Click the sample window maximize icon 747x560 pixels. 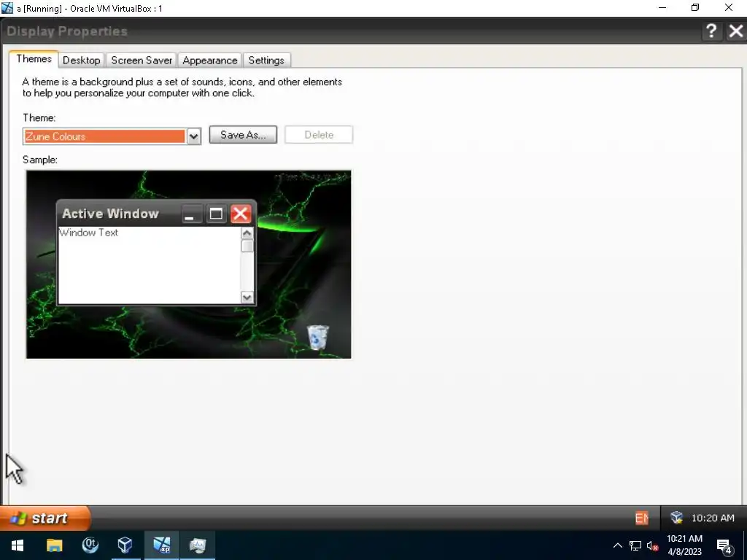(x=216, y=214)
